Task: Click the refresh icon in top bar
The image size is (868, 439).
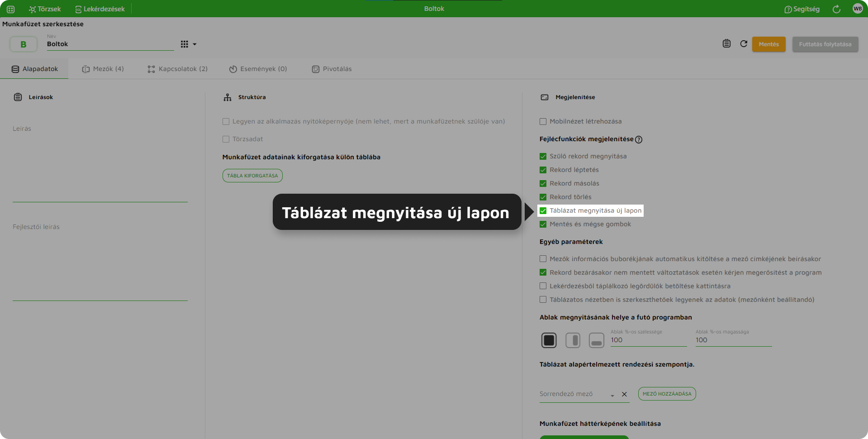Action: (x=836, y=9)
